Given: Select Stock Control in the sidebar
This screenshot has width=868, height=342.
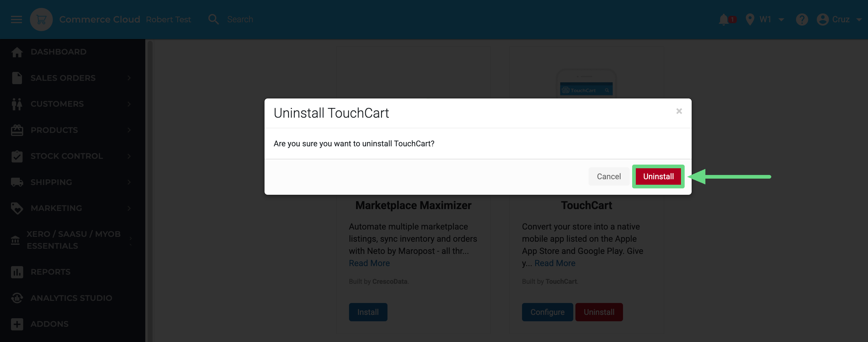Looking at the screenshot, I should (67, 156).
